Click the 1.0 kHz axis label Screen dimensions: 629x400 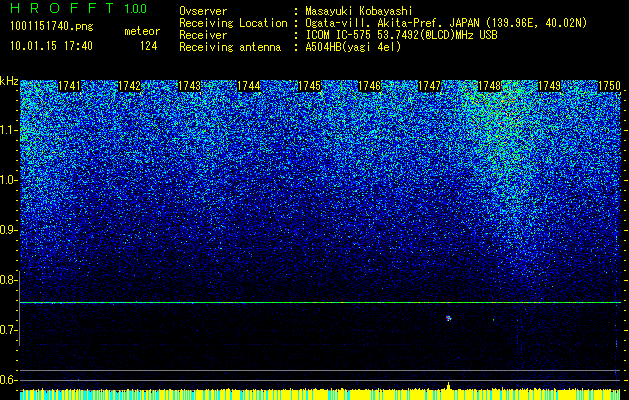tap(8, 180)
